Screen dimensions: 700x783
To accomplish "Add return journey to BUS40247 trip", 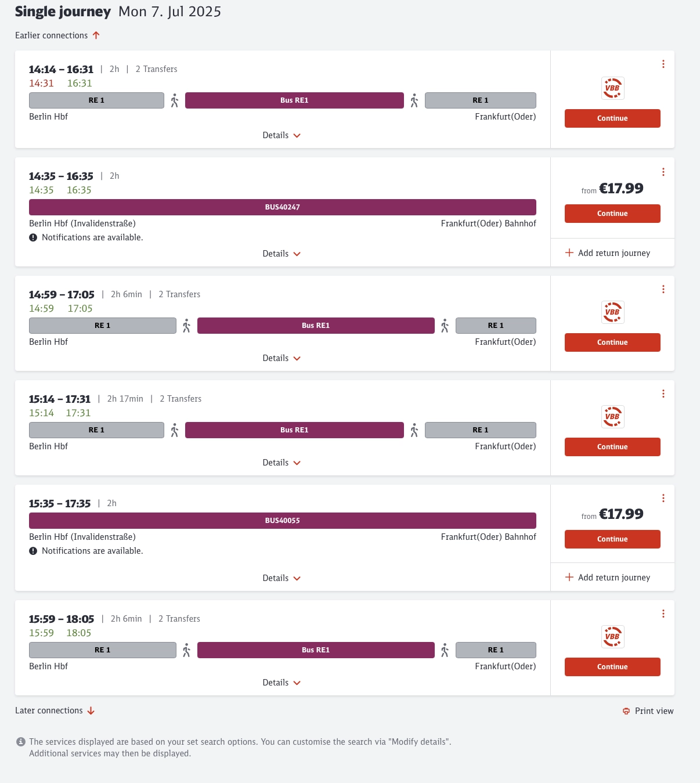I will coord(608,253).
